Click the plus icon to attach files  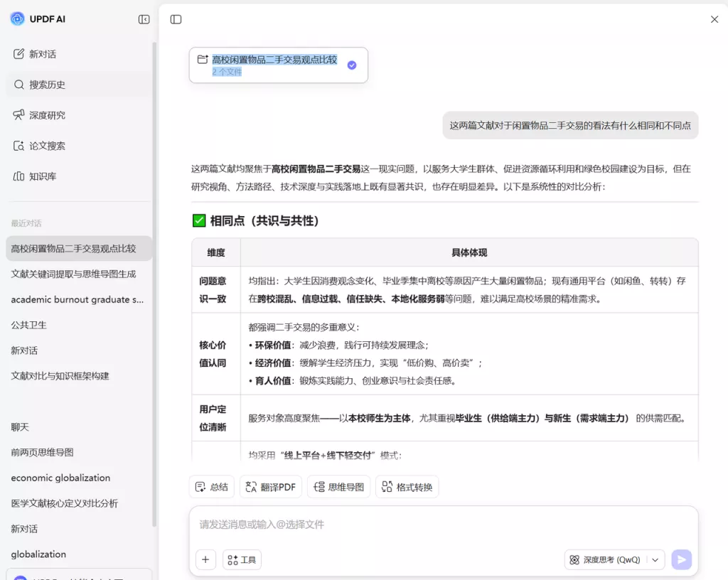click(205, 559)
